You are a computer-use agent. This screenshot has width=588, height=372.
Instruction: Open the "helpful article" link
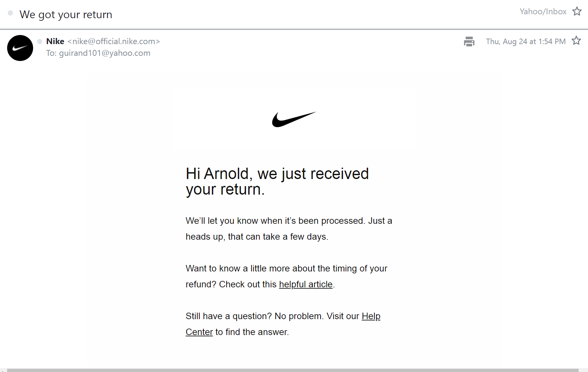click(x=306, y=284)
